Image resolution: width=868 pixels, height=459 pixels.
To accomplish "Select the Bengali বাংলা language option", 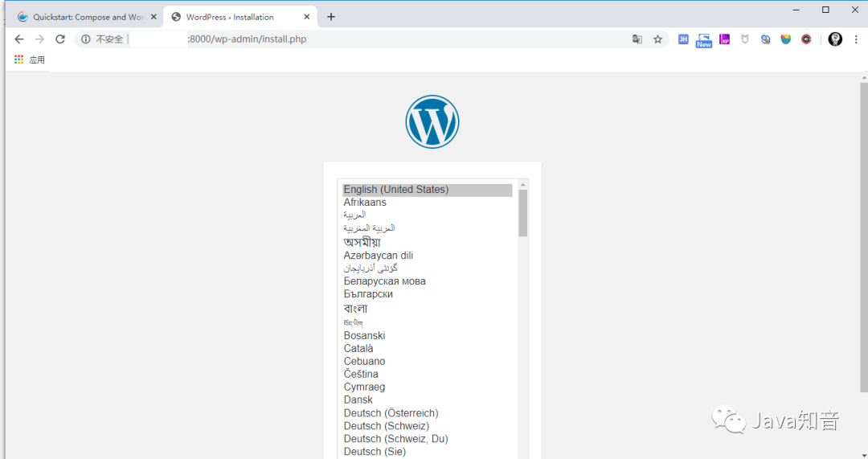I will (x=355, y=309).
